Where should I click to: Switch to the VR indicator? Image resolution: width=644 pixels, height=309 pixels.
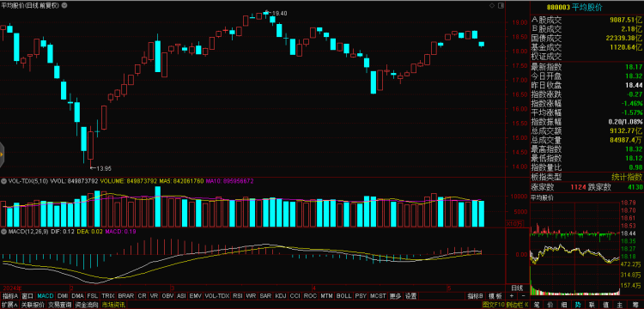pos(155,295)
